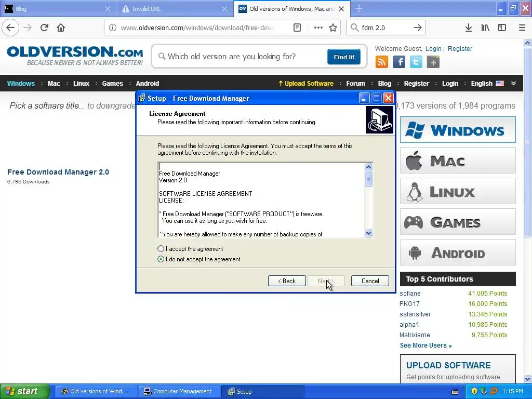Viewport: 532px width, 399px height.
Task: Open the Forum nav link
Action: 355,83
